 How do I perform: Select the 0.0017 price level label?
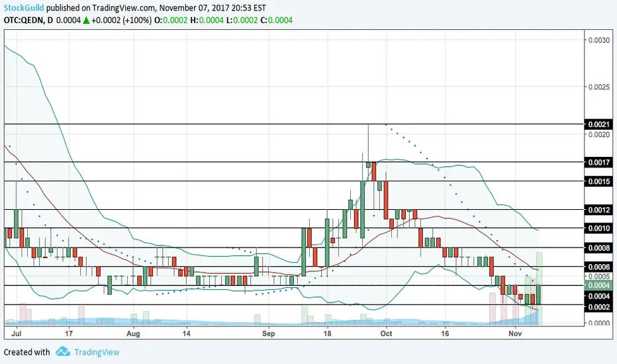(599, 162)
